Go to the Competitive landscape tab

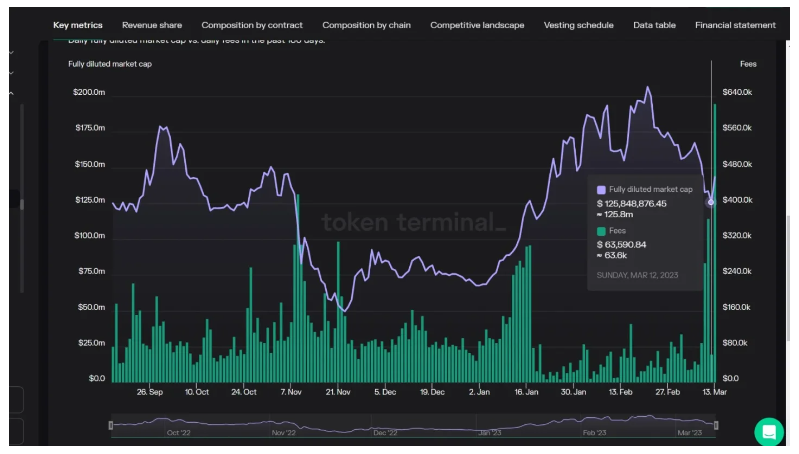pyautogui.click(x=477, y=25)
